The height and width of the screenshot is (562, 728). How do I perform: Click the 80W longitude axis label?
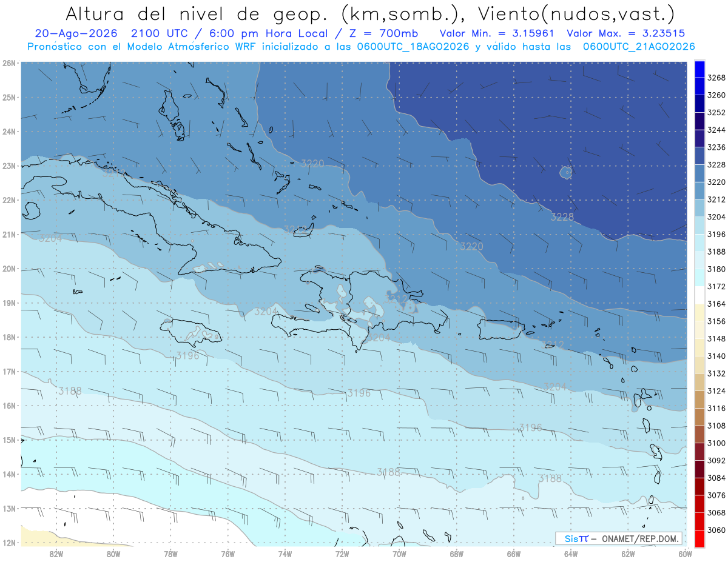(x=113, y=554)
